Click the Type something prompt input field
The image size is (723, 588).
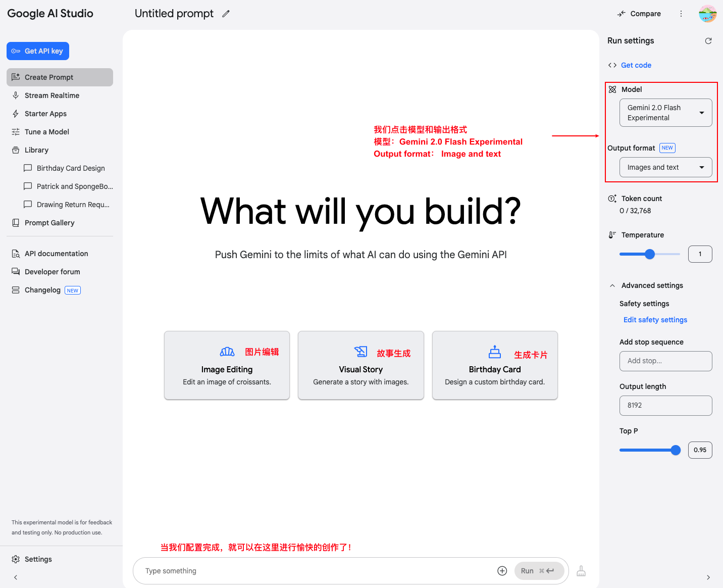coord(313,571)
